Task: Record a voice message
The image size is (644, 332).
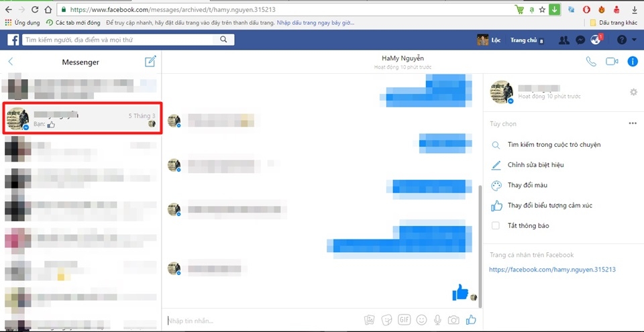Action: pos(438,320)
